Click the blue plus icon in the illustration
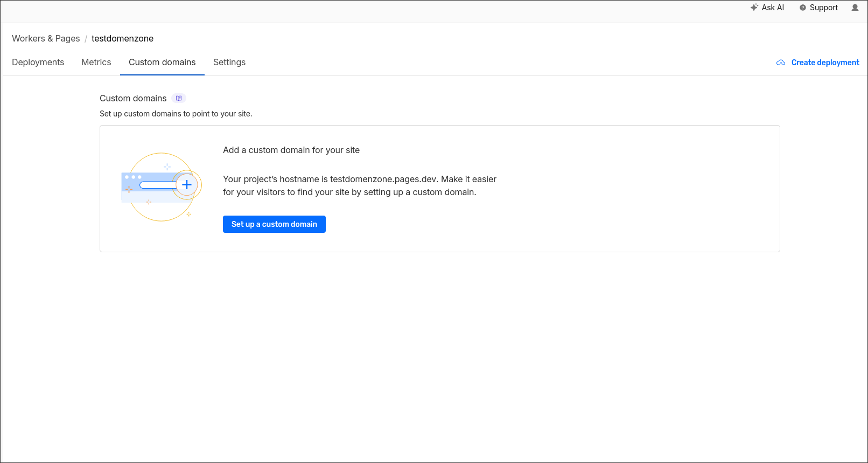Screen dimensions: 868x463 click(x=187, y=185)
